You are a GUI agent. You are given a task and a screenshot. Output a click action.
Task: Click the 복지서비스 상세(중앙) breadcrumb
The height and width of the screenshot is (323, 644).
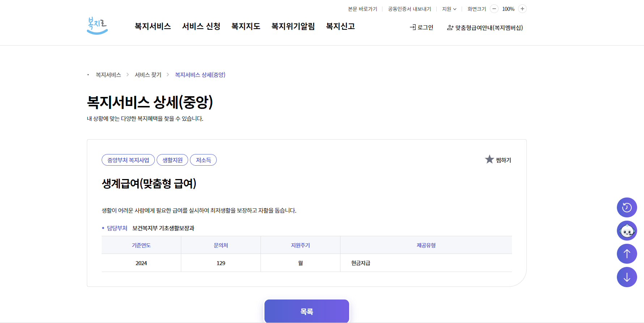200,75
